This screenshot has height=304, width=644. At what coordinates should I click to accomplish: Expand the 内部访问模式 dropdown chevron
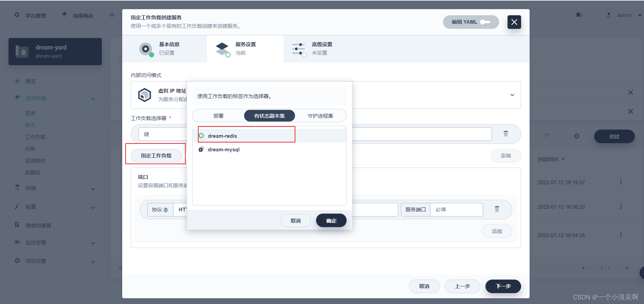(x=512, y=95)
